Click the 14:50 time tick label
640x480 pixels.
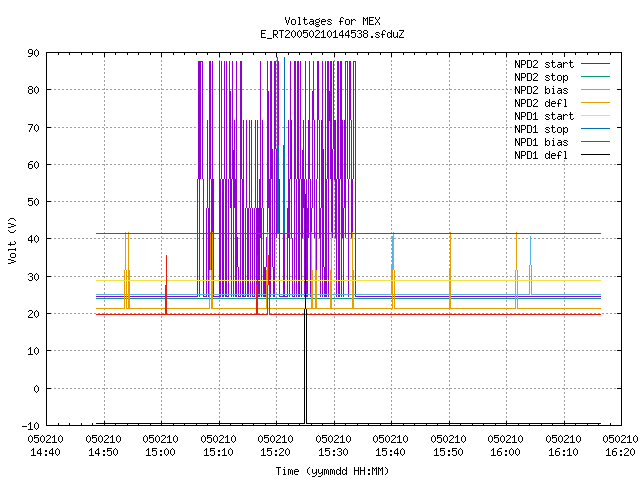tap(104, 452)
